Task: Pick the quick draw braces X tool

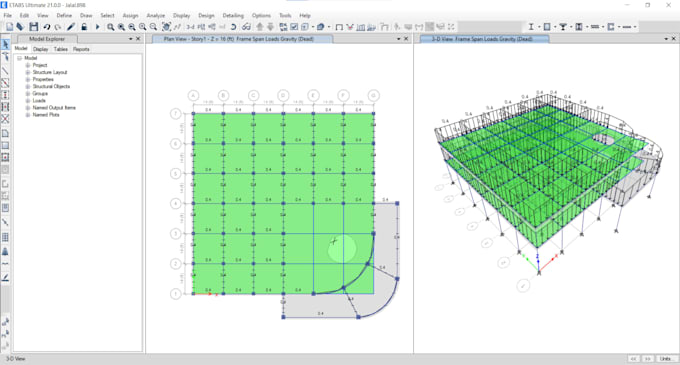Action: pos(5,118)
